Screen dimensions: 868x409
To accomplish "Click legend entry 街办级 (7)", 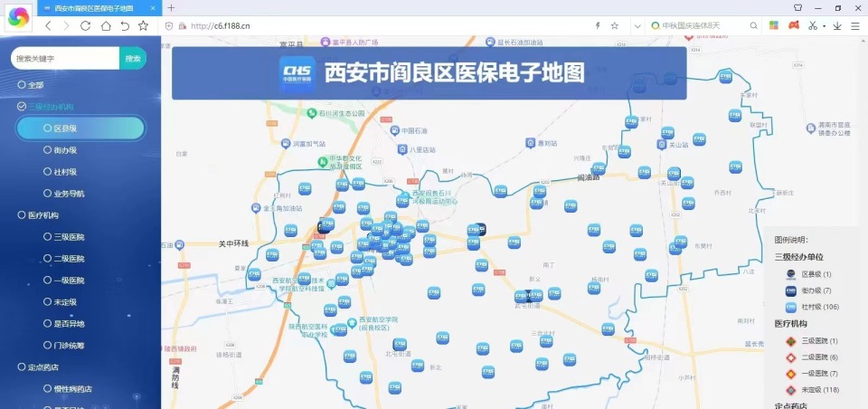I will coord(808,290).
